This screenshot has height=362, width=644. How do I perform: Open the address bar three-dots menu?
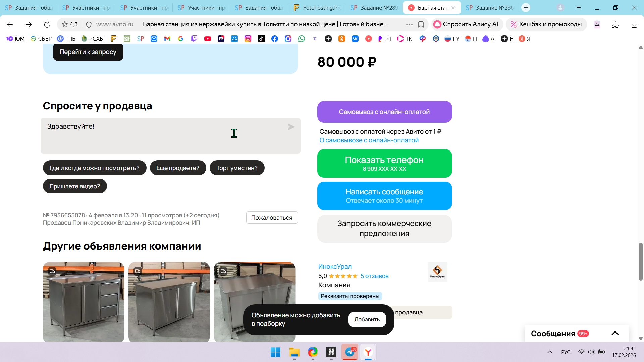coord(409,24)
